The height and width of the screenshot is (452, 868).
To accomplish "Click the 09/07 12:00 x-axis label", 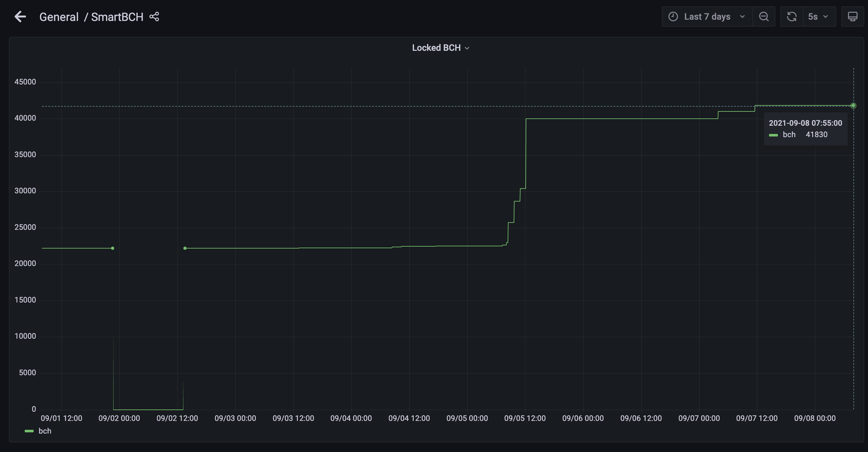I will 757,418.
